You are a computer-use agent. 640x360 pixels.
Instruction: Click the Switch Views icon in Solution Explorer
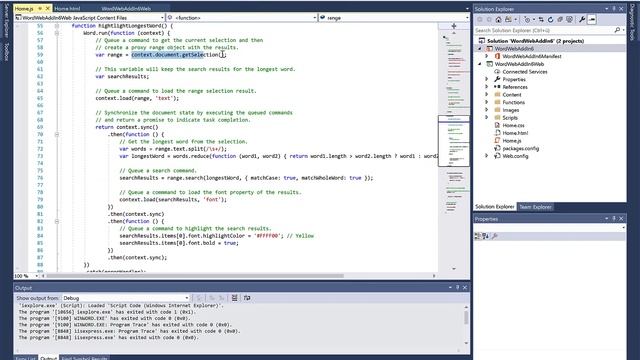508,19
